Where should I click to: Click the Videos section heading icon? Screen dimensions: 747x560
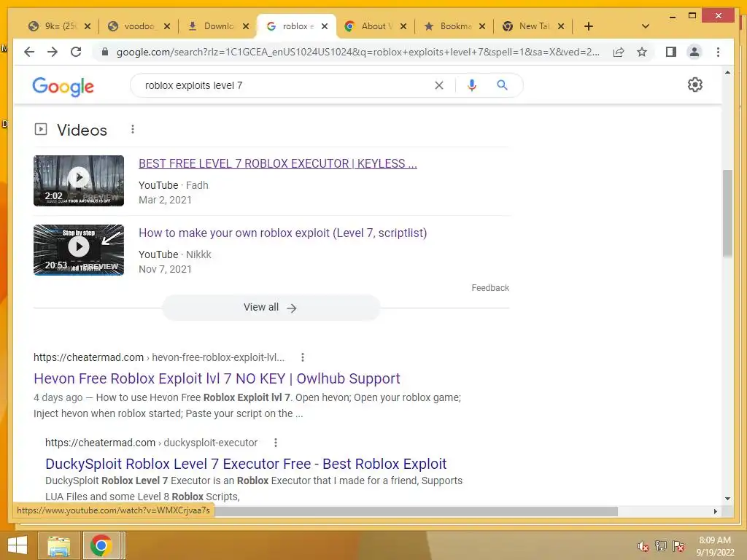click(x=41, y=129)
